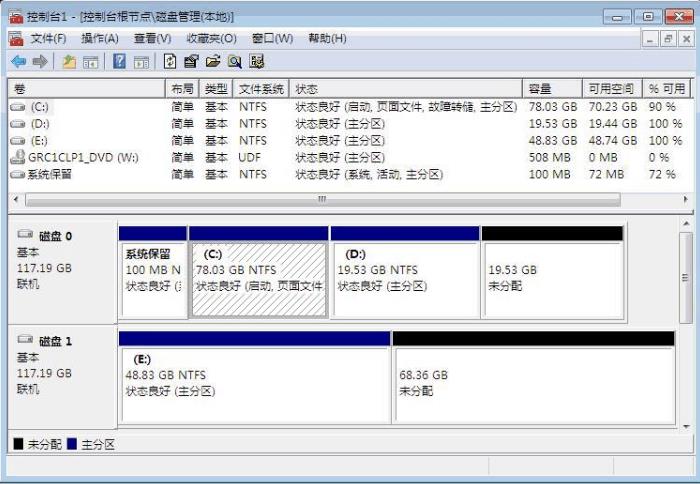Viewport: 700px width, 484px height.
Task: Click the 磁盘 1 disk icon
Action: click(25, 339)
